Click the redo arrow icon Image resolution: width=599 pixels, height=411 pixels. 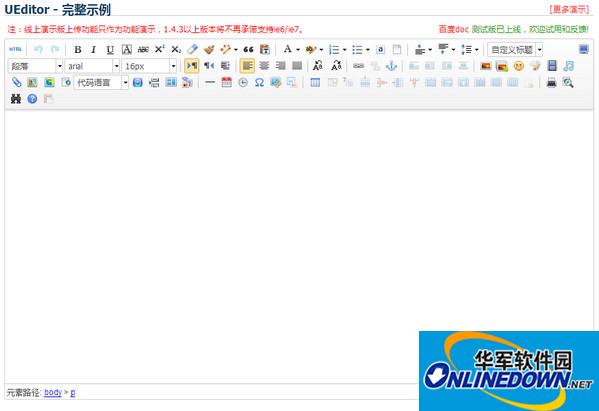coord(55,49)
